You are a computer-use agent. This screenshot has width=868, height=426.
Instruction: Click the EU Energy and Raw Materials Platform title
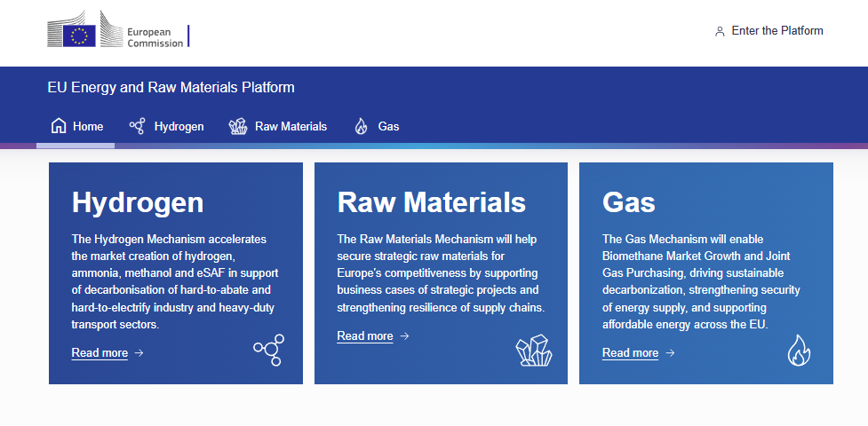coord(171,88)
